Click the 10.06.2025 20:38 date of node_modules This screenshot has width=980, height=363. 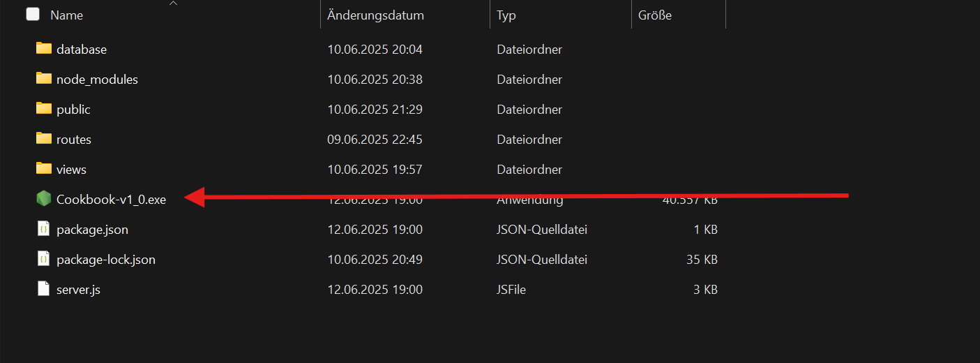375,80
